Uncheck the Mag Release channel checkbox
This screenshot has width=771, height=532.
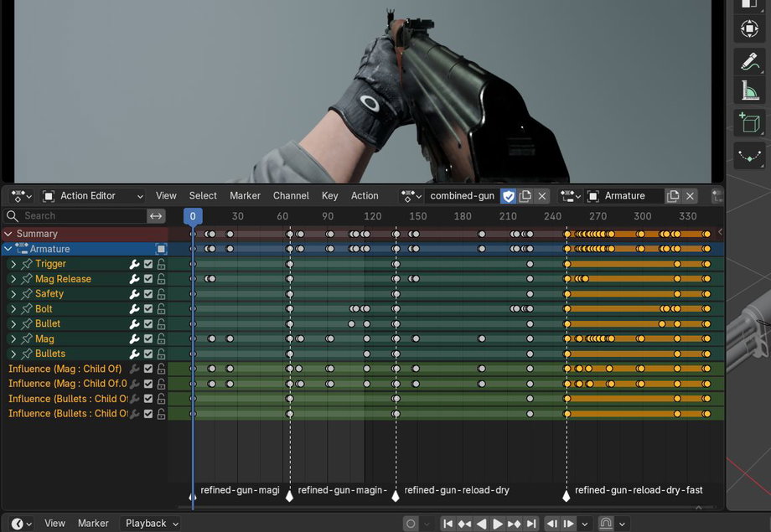point(148,279)
